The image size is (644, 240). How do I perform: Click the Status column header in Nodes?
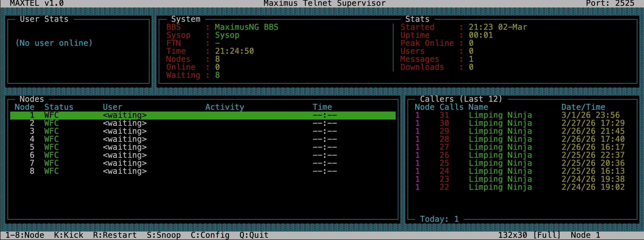tap(59, 107)
